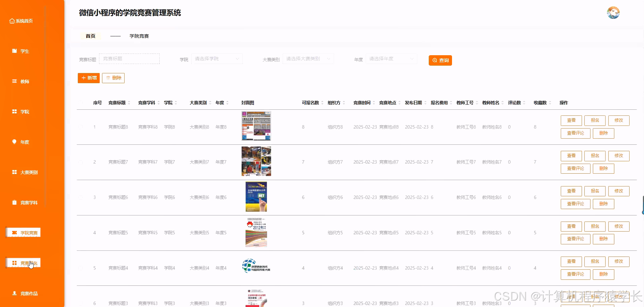Open the 系统首页 home item in sidebar
This screenshot has width=644, height=307.
pyautogui.click(x=22, y=21)
